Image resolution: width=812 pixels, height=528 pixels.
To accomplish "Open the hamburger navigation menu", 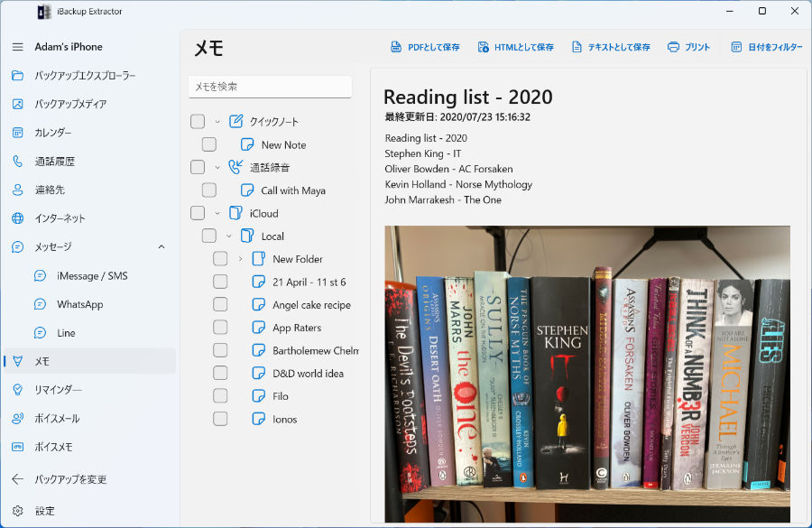I will 18,47.
